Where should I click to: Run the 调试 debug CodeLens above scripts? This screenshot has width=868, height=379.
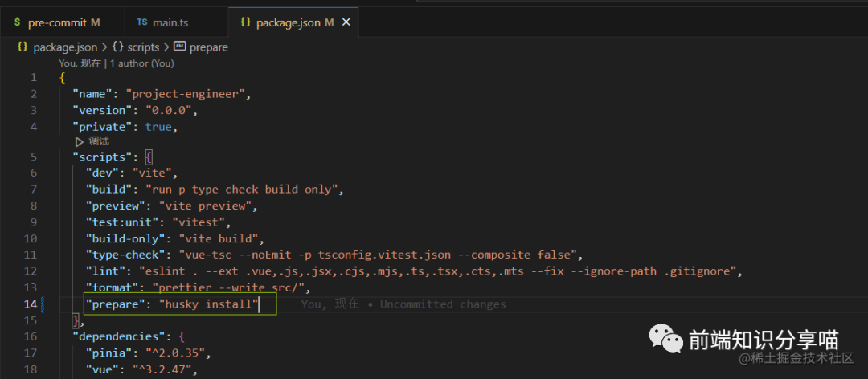[x=99, y=141]
